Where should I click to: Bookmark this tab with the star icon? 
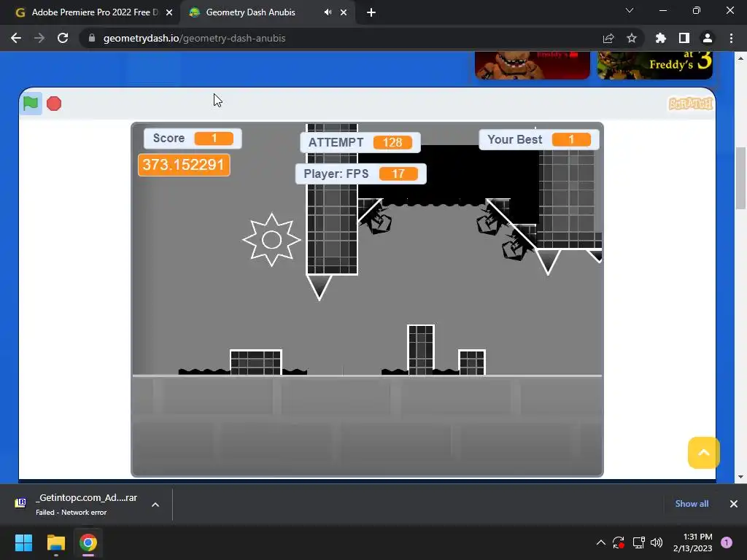point(632,38)
